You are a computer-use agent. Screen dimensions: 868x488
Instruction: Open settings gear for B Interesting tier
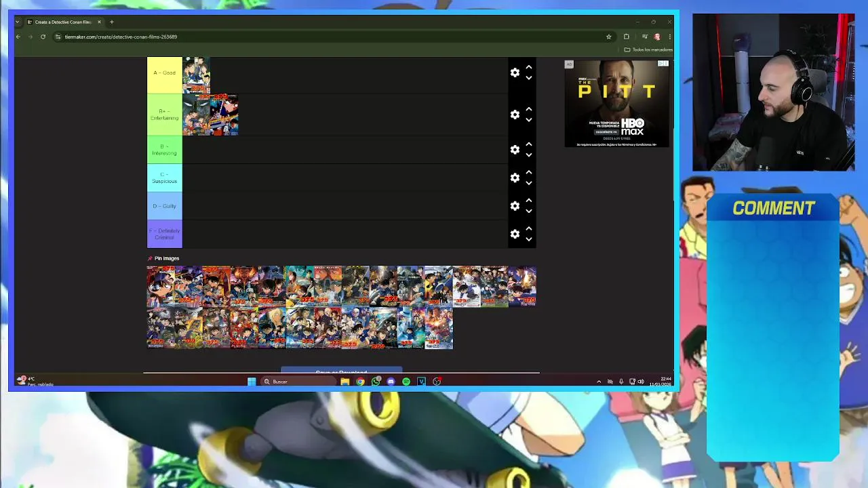(x=515, y=150)
